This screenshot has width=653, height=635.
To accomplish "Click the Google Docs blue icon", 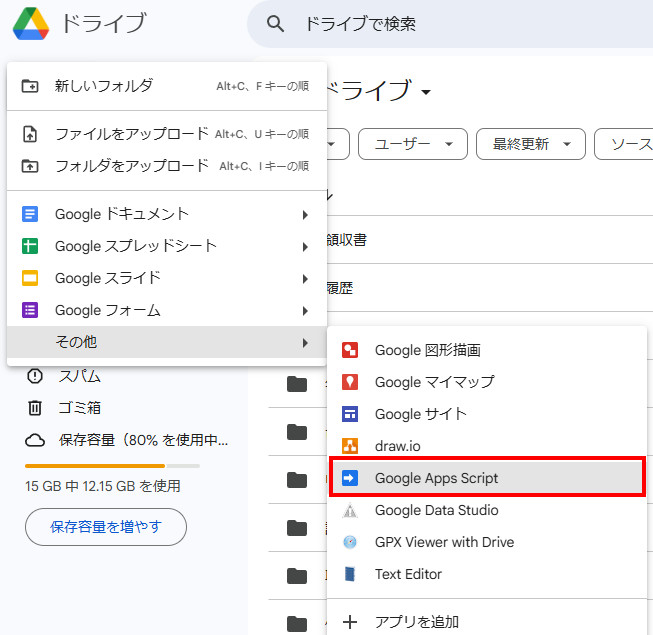I will coord(30,214).
